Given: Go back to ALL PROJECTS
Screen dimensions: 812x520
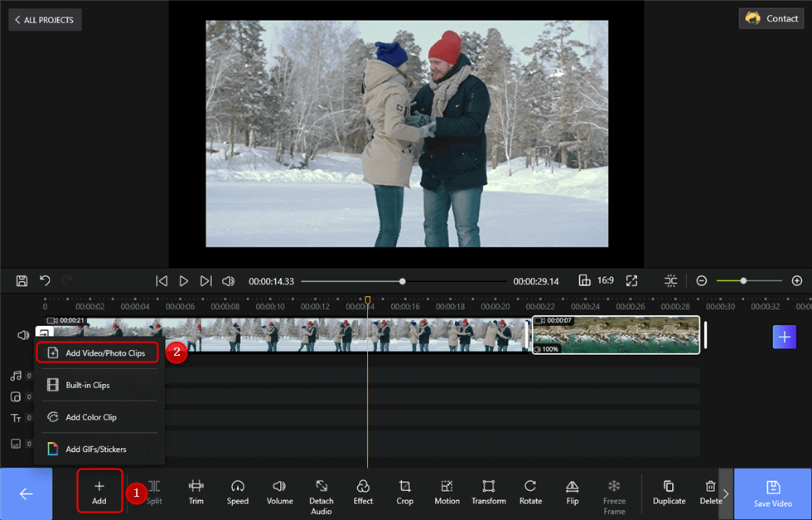Looking at the screenshot, I should click(x=45, y=20).
